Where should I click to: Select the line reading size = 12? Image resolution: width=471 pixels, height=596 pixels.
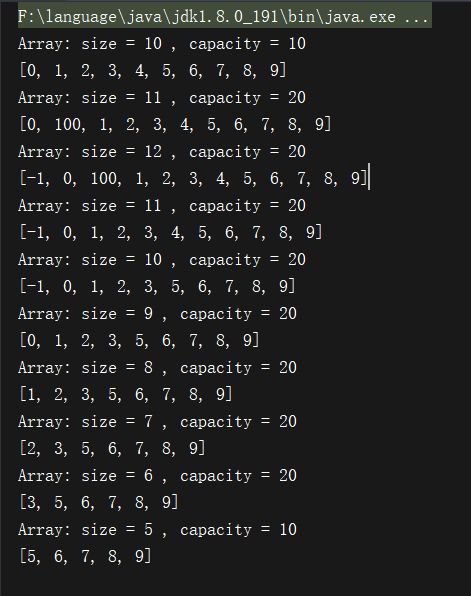click(162, 152)
